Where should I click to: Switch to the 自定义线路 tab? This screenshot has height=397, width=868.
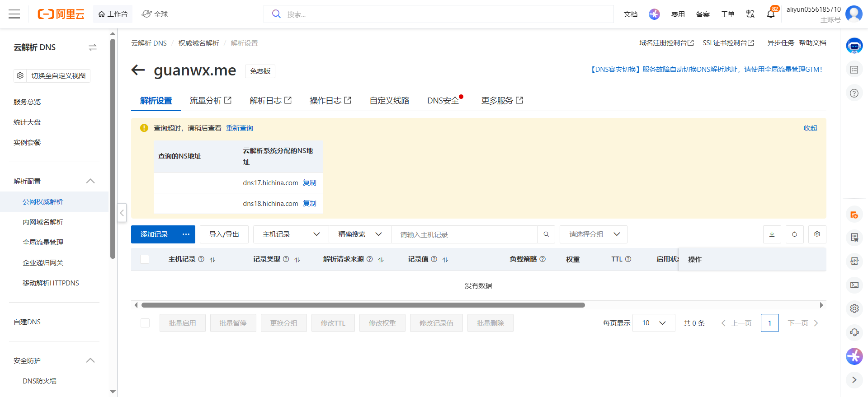pos(389,101)
